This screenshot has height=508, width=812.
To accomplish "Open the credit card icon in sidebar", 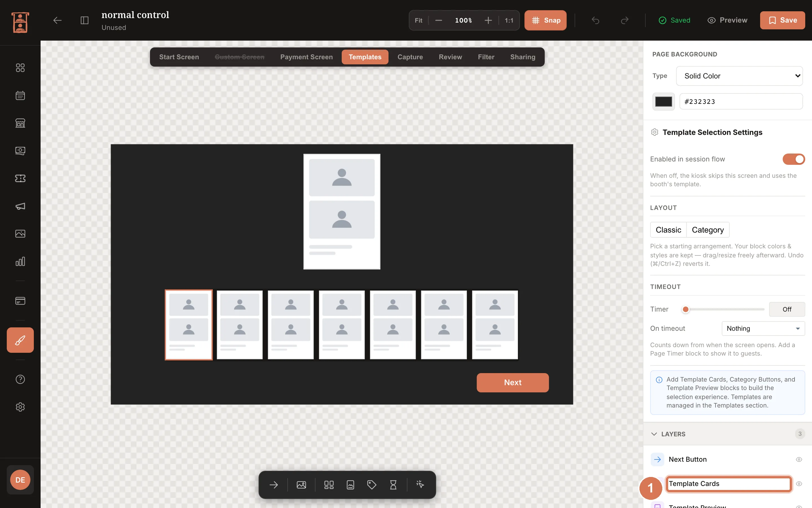I will (20, 301).
